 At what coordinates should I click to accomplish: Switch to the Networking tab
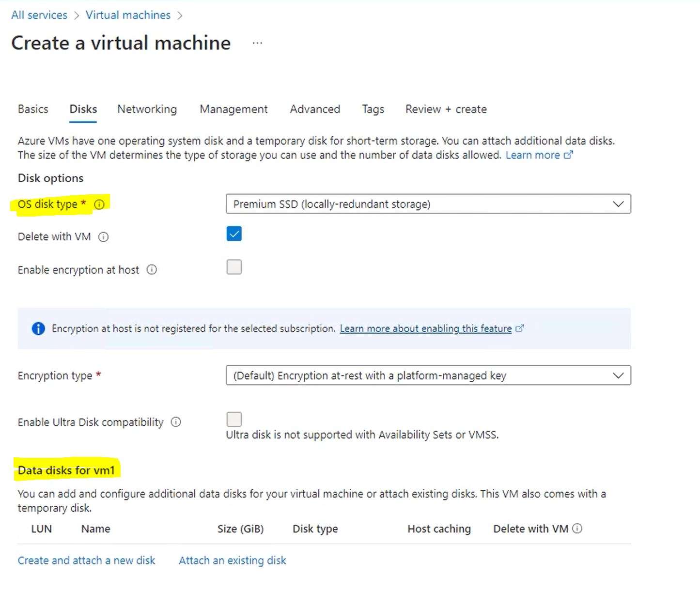tap(146, 109)
